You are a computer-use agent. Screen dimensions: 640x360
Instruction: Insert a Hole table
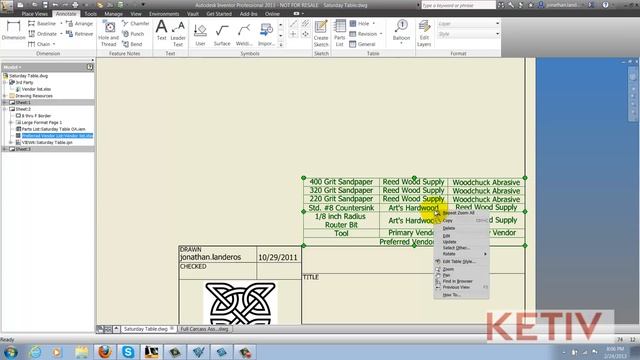[360, 24]
